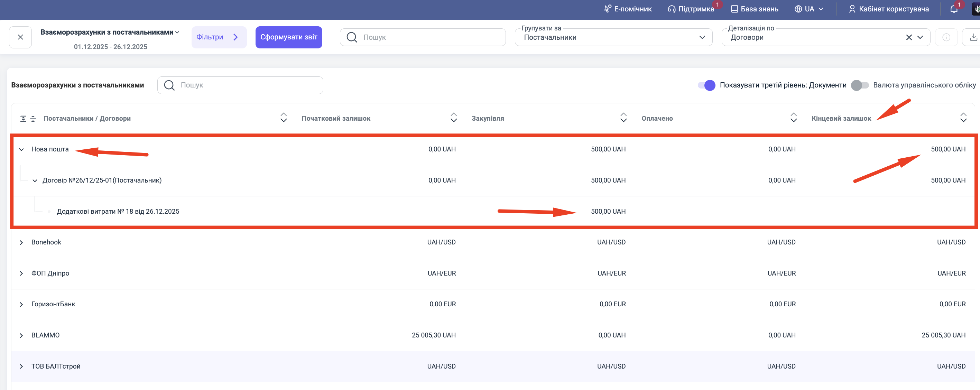
Task: Sort by Кінцевий залишок column
Action: pyautogui.click(x=963, y=118)
